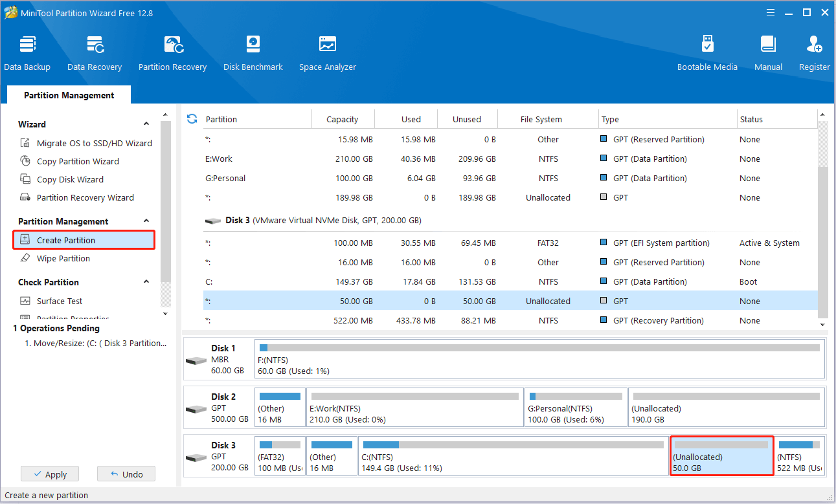
Task: Open the Data Backup feature
Action: pos(27,52)
